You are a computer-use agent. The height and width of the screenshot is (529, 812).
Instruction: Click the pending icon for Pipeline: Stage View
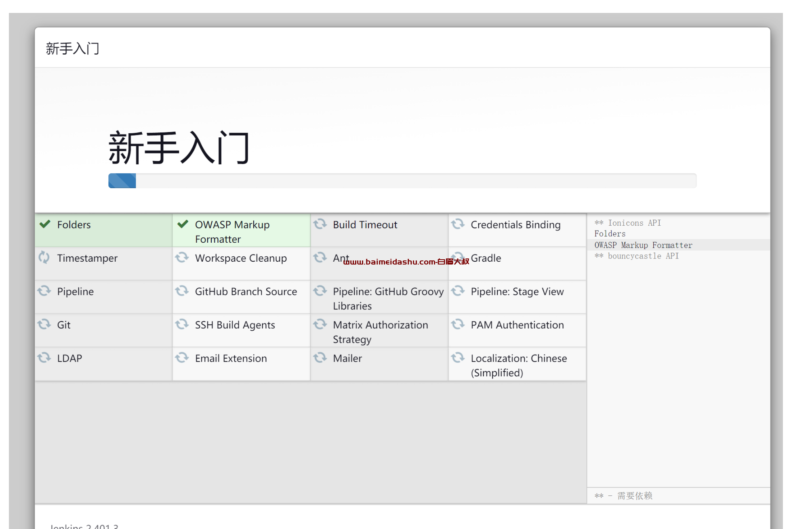coord(458,291)
